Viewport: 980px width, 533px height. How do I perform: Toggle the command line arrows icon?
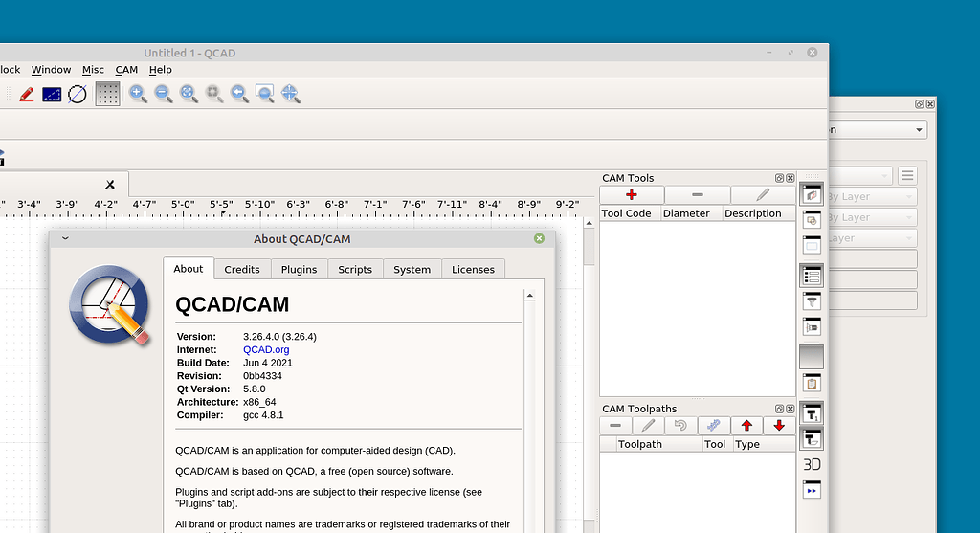click(x=812, y=490)
